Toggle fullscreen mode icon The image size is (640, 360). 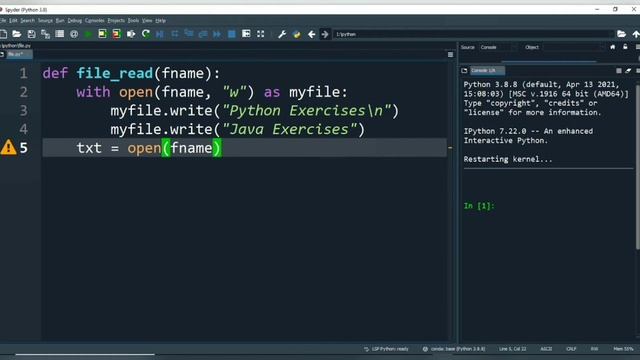coord(260,34)
